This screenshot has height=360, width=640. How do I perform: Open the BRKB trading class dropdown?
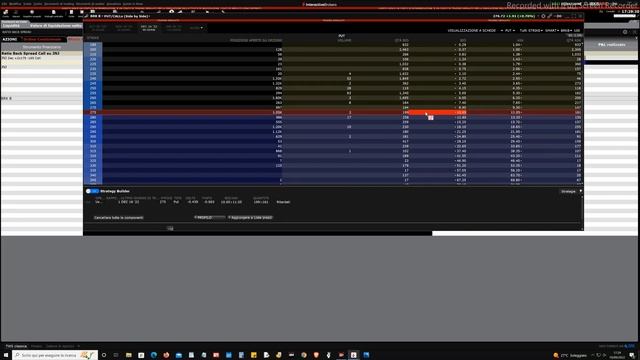(x=566, y=31)
